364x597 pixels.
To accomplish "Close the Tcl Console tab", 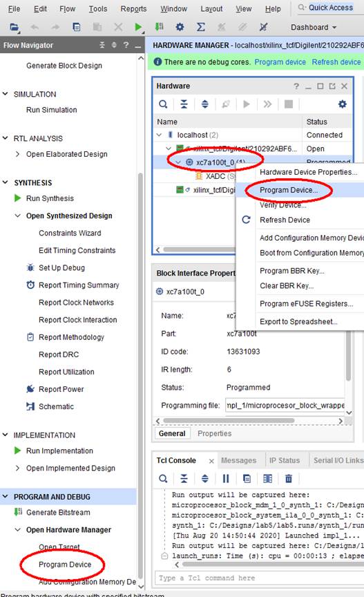I will pyautogui.click(x=211, y=461).
